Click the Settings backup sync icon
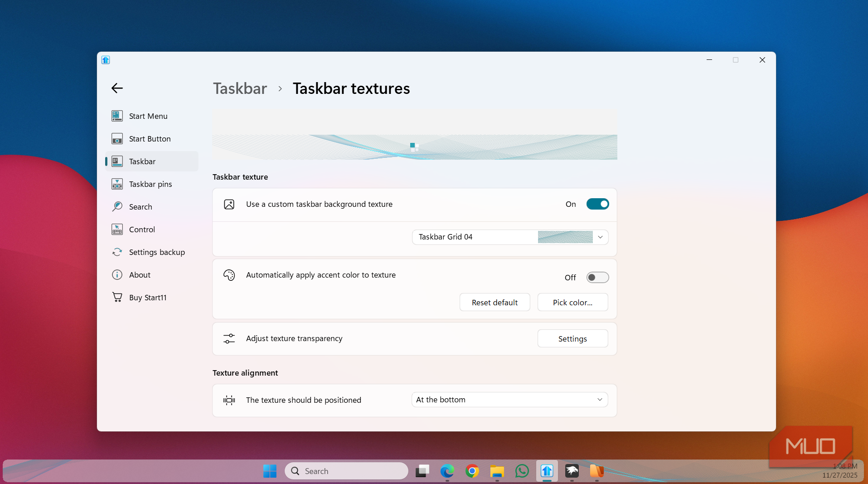 [117, 252]
